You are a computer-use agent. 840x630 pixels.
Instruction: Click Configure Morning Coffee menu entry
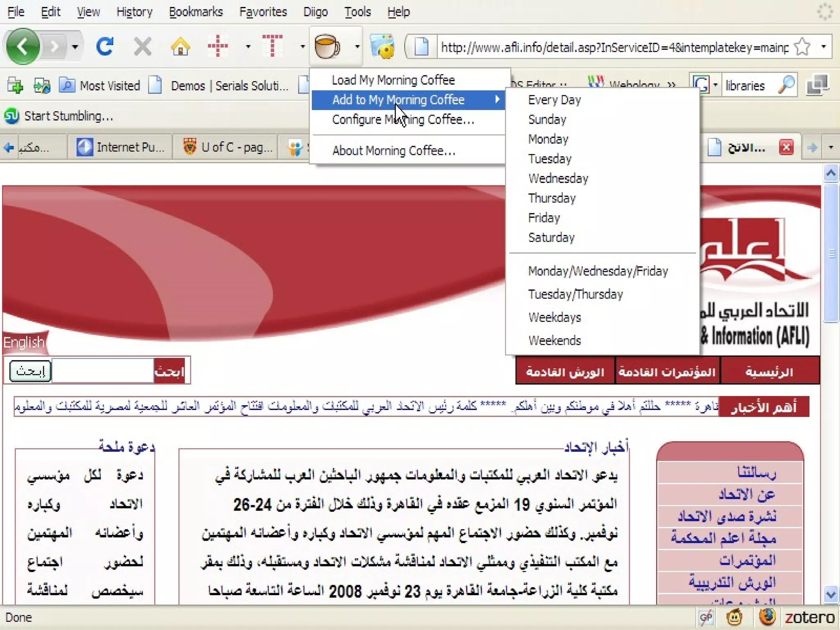403,120
